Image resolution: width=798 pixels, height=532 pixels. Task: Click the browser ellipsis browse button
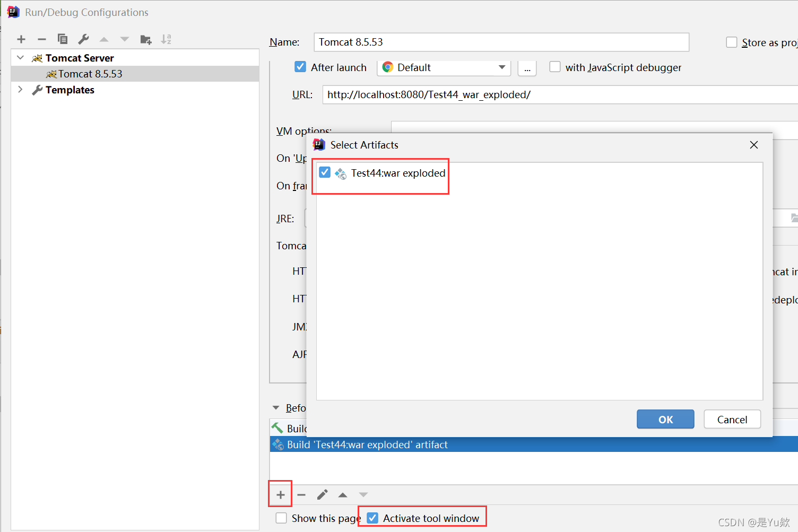pyautogui.click(x=527, y=68)
